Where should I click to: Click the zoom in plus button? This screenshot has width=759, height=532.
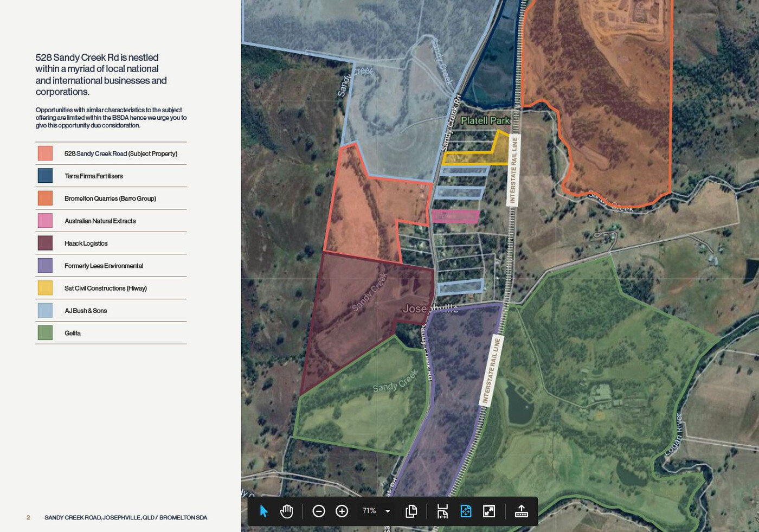coord(342,511)
